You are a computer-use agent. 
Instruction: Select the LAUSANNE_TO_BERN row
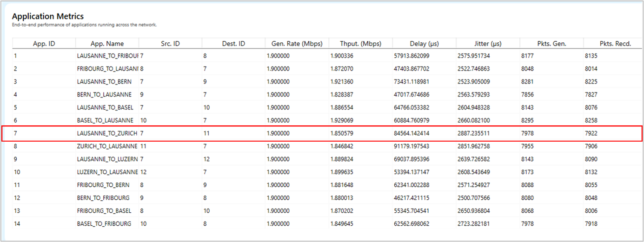pyautogui.click(x=104, y=82)
